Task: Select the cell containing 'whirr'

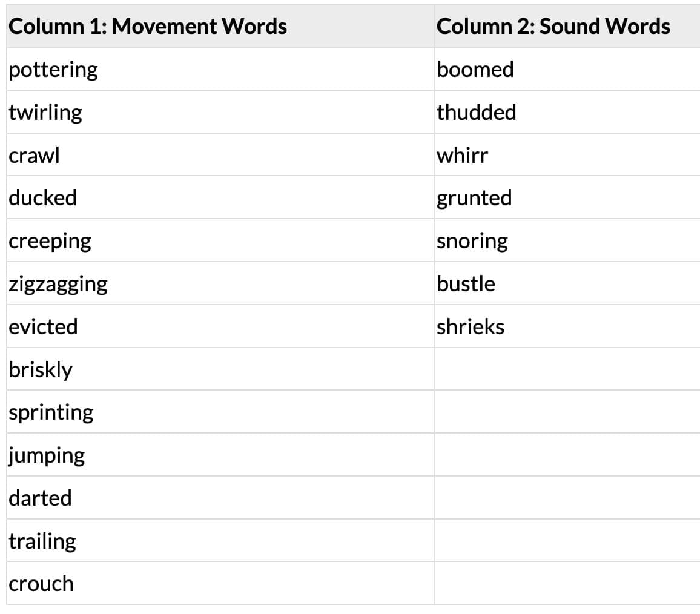Action: (x=462, y=156)
